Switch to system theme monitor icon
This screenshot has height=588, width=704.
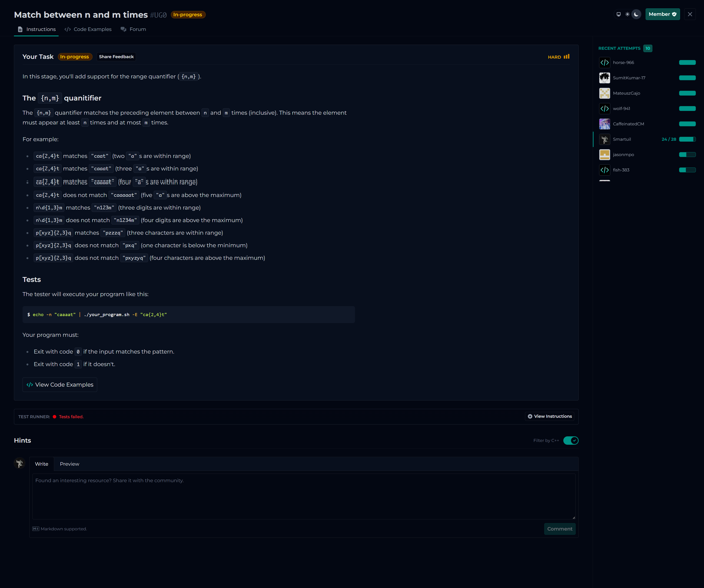618,14
